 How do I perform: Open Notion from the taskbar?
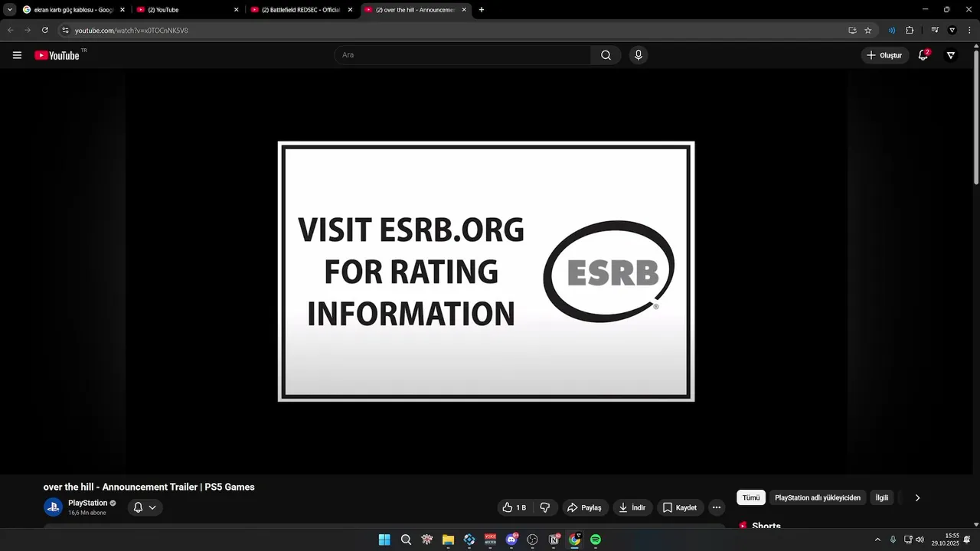554,540
